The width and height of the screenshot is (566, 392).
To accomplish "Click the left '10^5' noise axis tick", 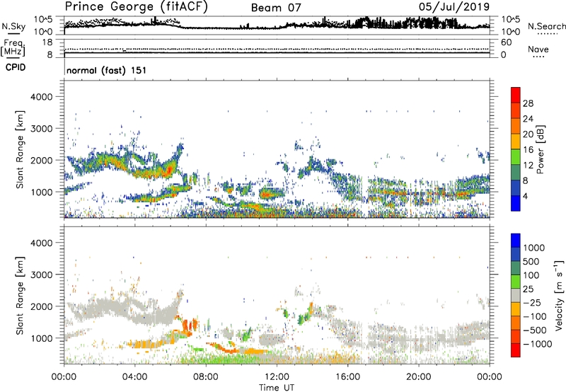I will pos(43,19).
